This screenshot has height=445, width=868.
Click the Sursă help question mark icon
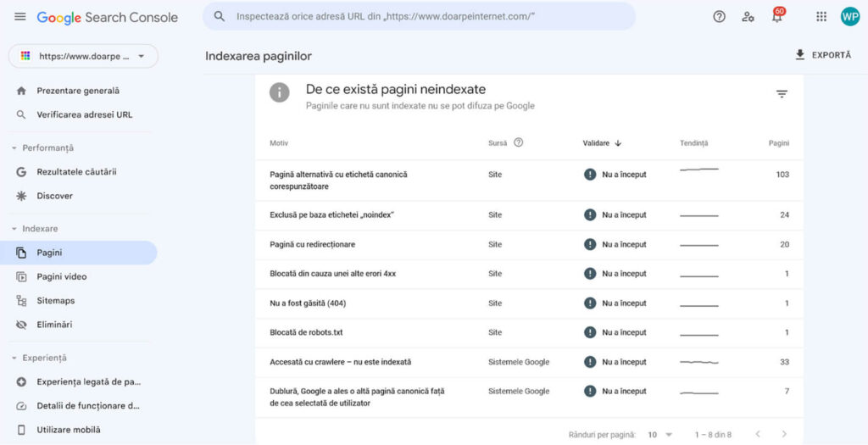click(x=518, y=142)
